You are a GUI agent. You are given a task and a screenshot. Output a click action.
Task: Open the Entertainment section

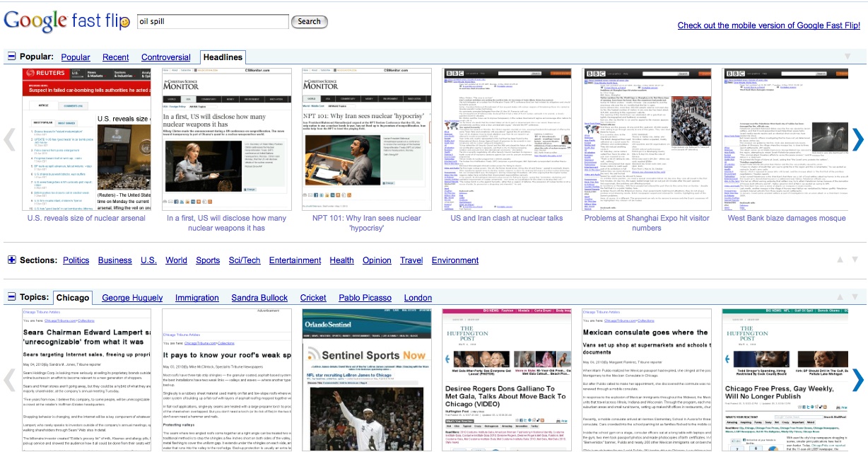point(295,260)
